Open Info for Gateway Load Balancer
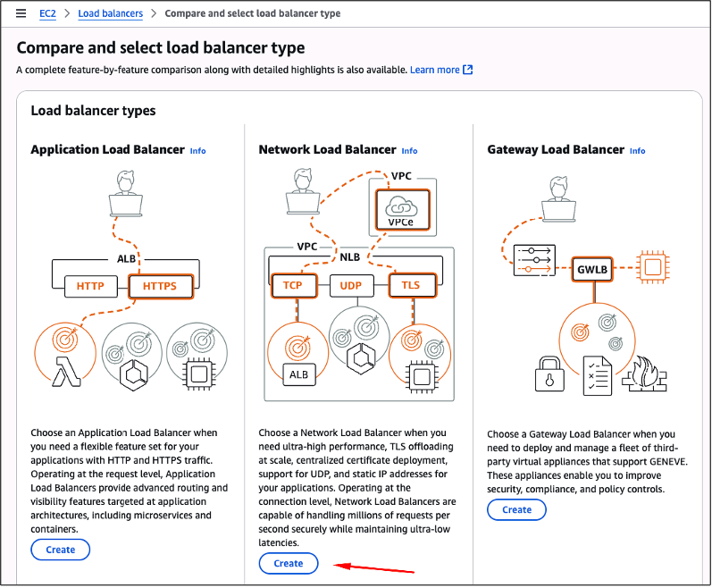Image resolution: width=712 pixels, height=588 pixels. [637, 151]
